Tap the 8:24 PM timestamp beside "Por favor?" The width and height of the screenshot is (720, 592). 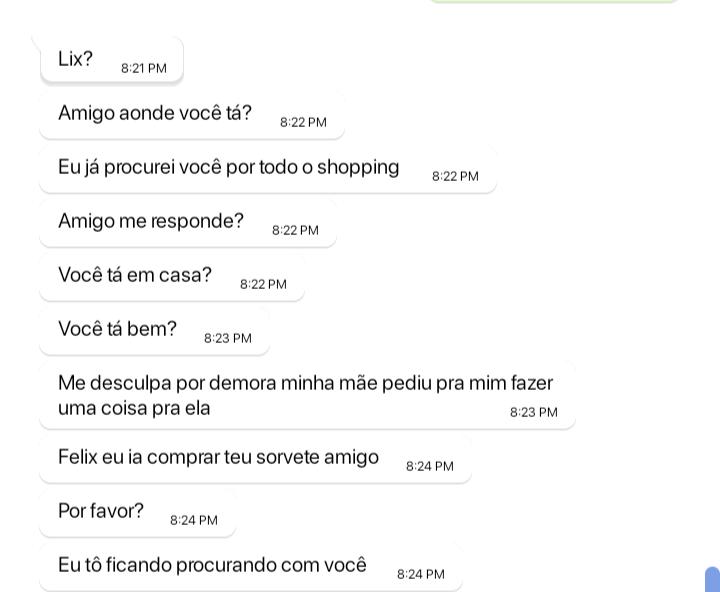tap(194, 521)
